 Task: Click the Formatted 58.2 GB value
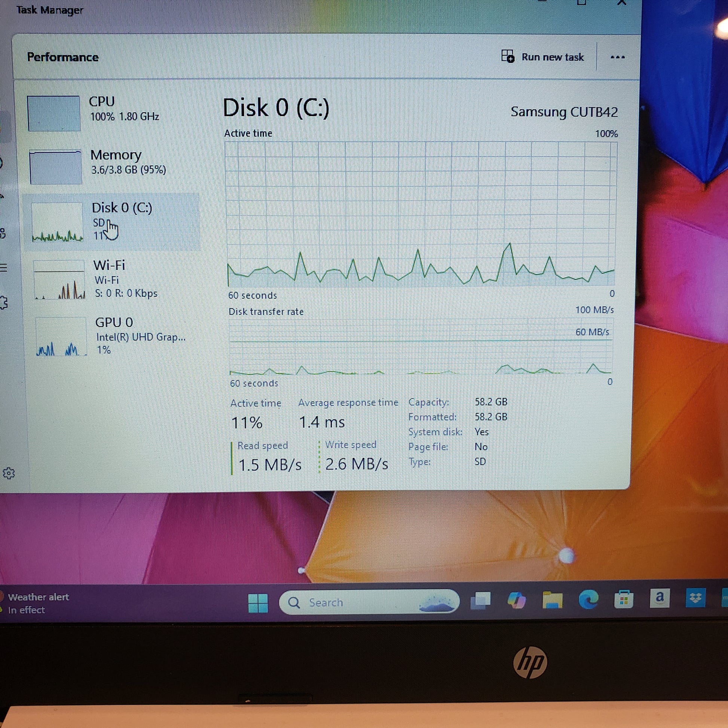pyautogui.click(x=491, y=417)
